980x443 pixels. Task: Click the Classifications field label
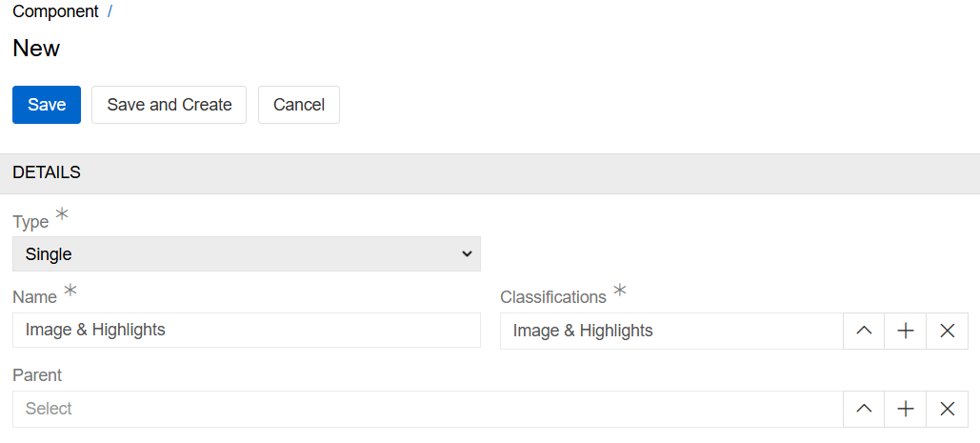pyautogui.click(x=553, y=297)
